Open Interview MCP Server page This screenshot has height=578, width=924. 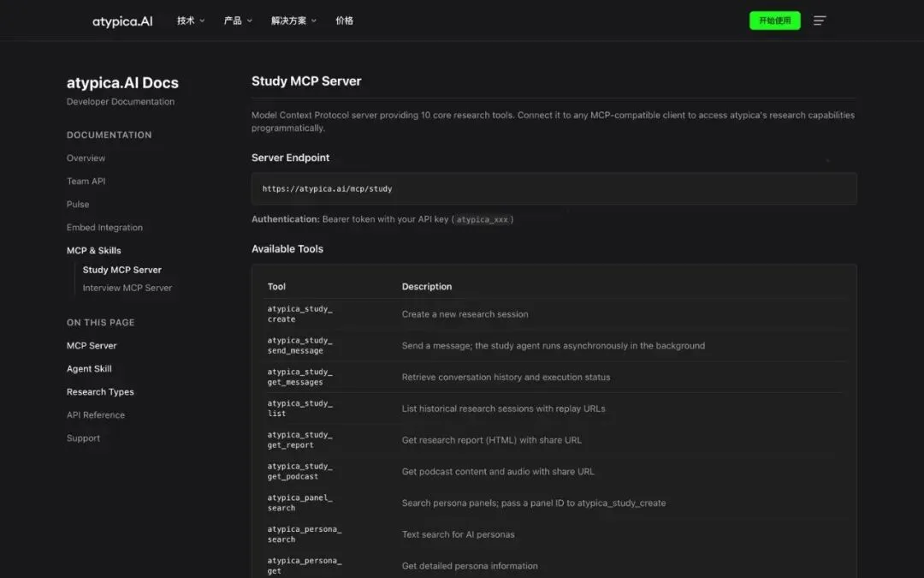click(x=127, y=288)
